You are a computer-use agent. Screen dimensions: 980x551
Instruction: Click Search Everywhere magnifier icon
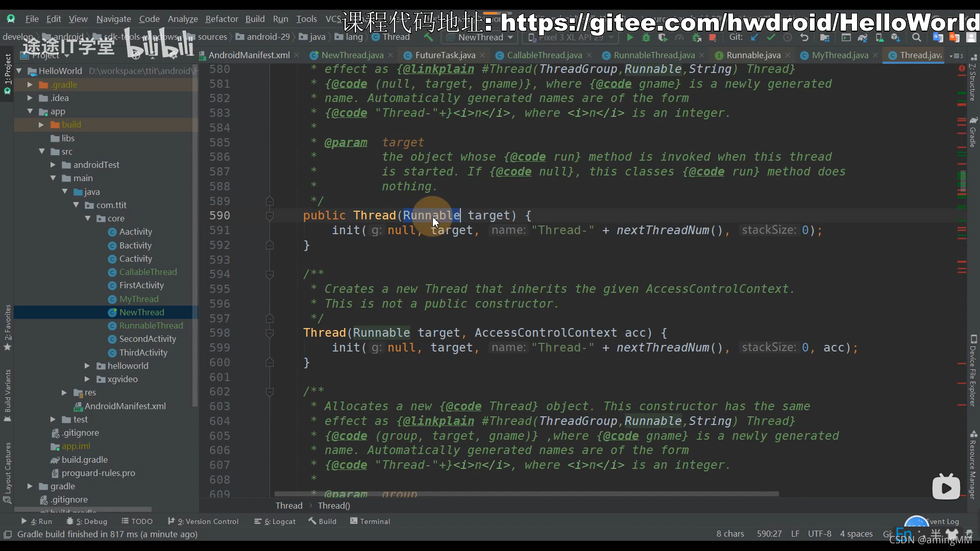(x=917, y=37)
